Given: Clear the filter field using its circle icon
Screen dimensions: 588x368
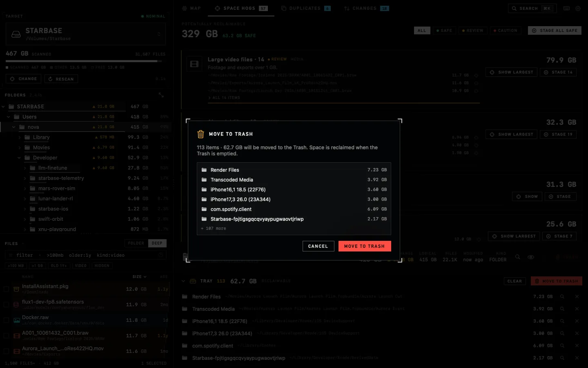Looking at the screenshot, I should (160, 255).
